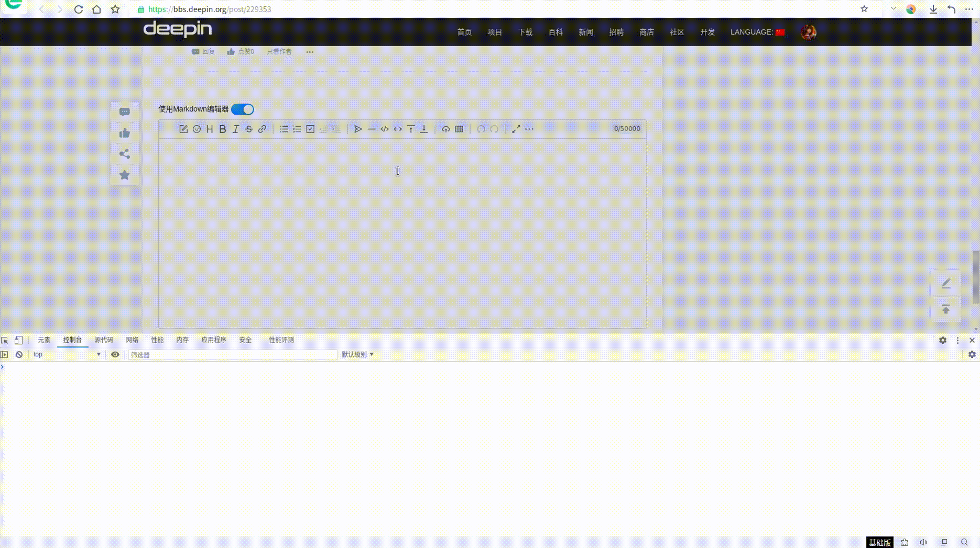Insert an ordered numbered list
Screen dimensions: 980x548
(x=297, y=129)
